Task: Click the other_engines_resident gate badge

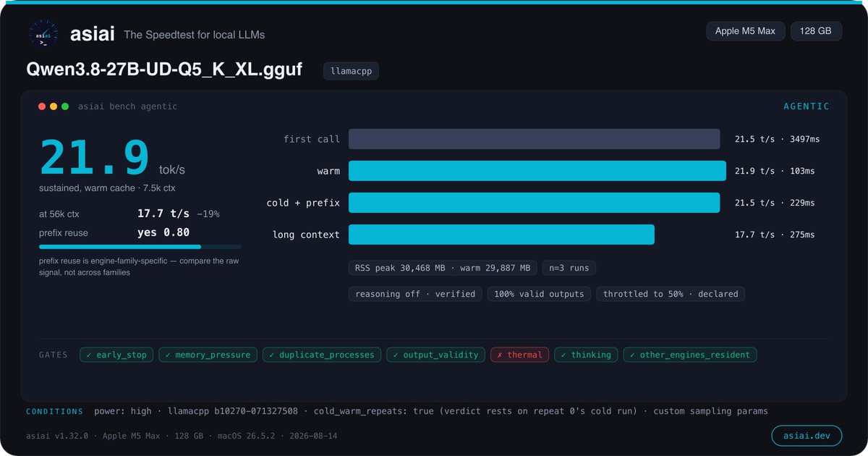Action: pyautogui.click(x=690, y=355)
